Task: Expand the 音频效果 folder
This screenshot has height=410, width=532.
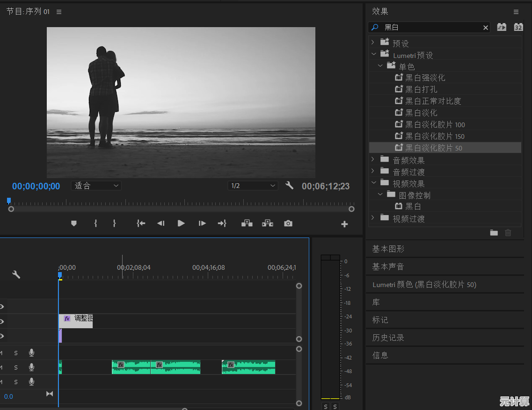Action: (373, 159)
